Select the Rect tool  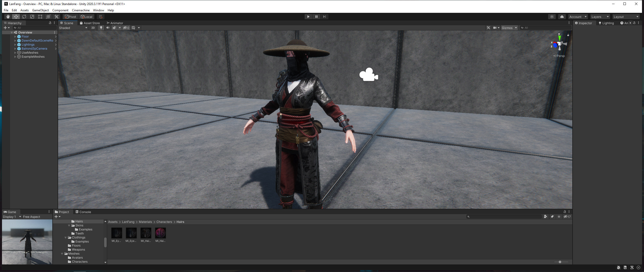click(x=40, y=17)
